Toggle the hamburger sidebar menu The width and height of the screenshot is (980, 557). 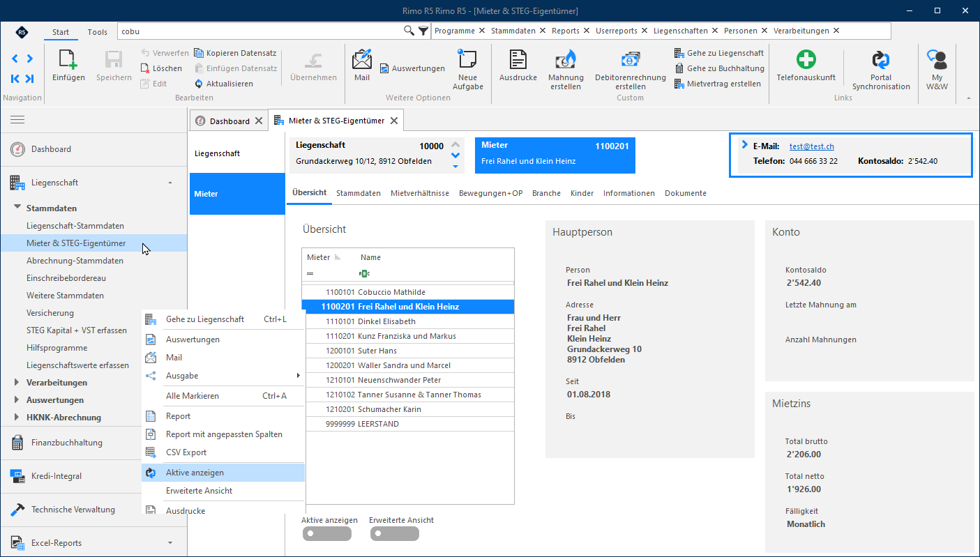(x=17, y=120)
